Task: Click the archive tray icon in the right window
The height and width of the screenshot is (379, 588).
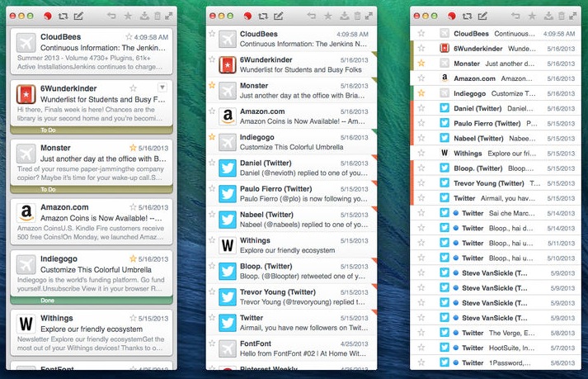Action: tap(548, 16)
